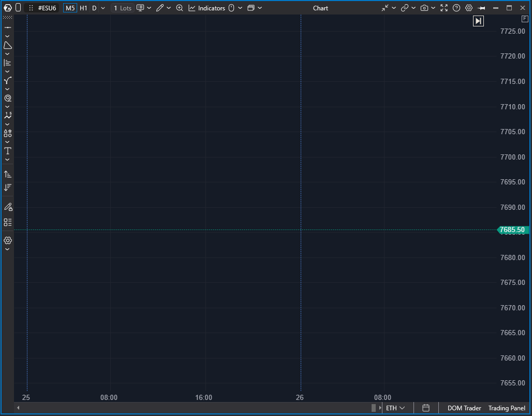Click the 26 date label on time axis

pyautogui.click(x=300, y=398)
